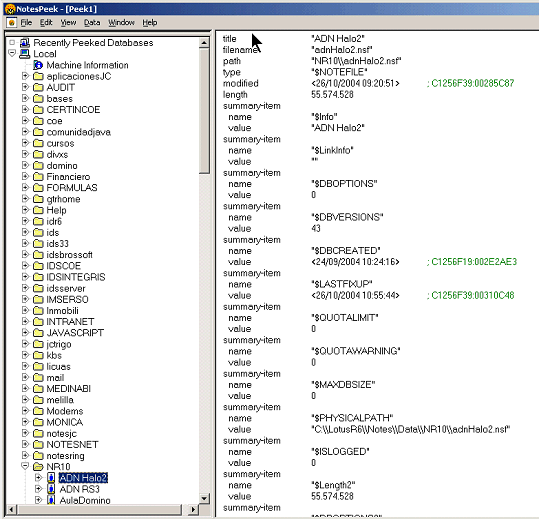Click the Local computer icon
This screenshot has height=520, width=540.
pyautogui.click(x=24, y=54)
